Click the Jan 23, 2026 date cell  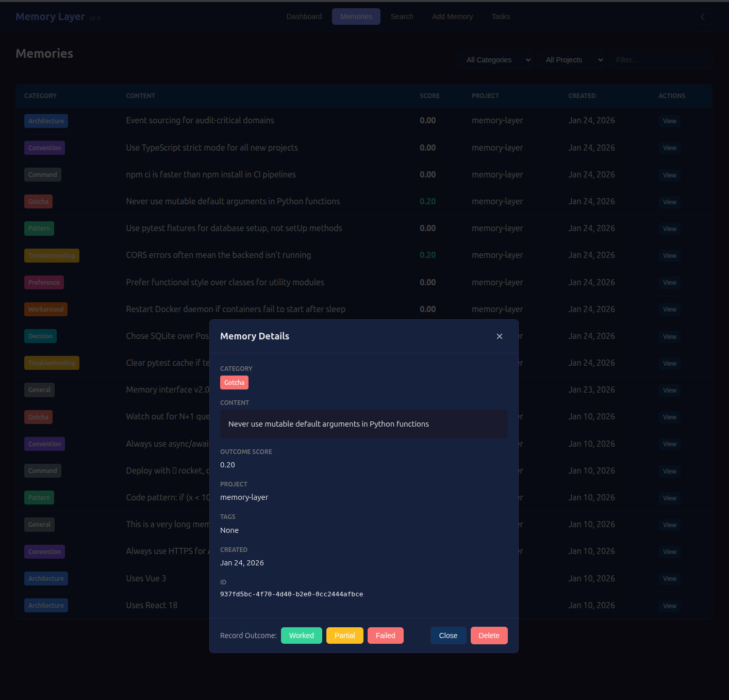tap(591, 390)
